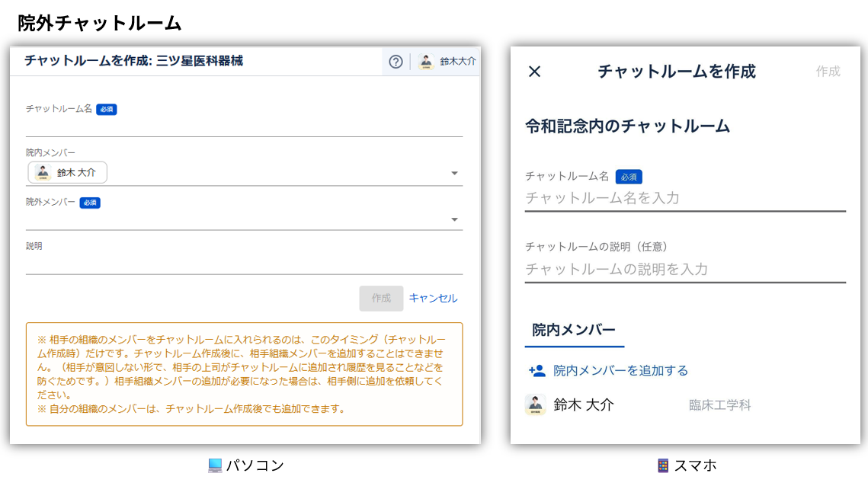
Task: Select the 院内メンバー tab on mobile
Action: pyautogui.click(x=574, y=331)
